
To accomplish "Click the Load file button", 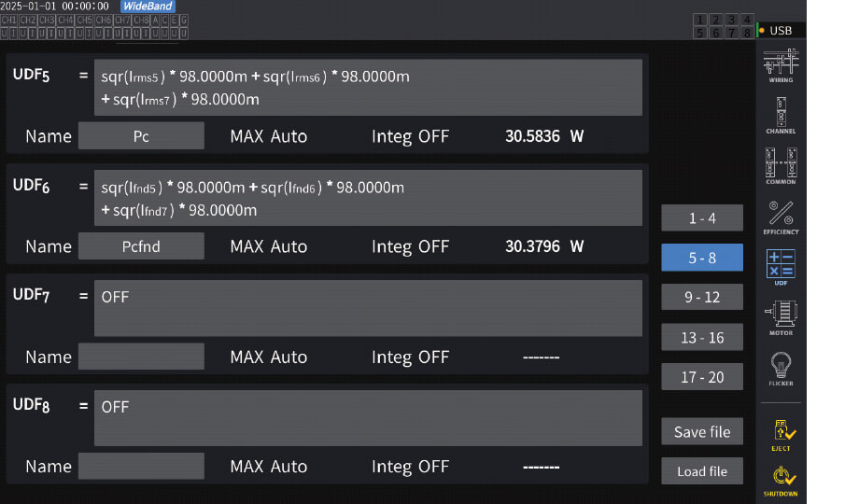I will point(702,471).
